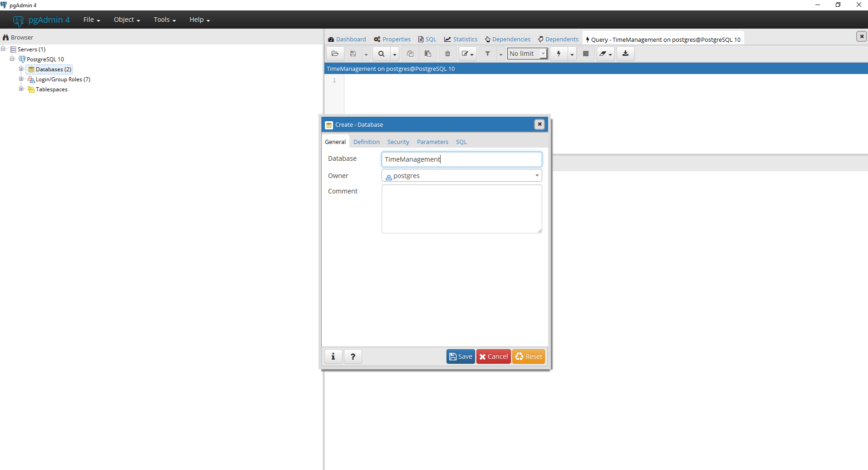
Task: Open the save options dropdown arrow
Action: coord(366,54)
